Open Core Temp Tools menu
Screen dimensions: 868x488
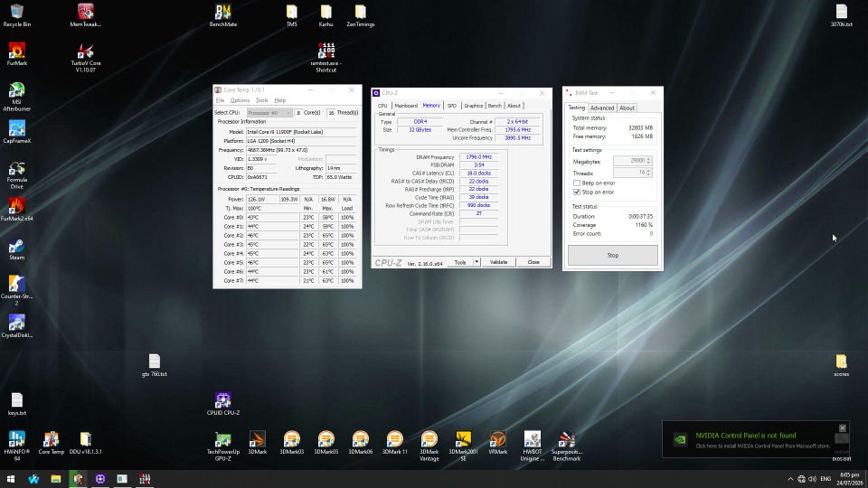click(x=262, y=100)
